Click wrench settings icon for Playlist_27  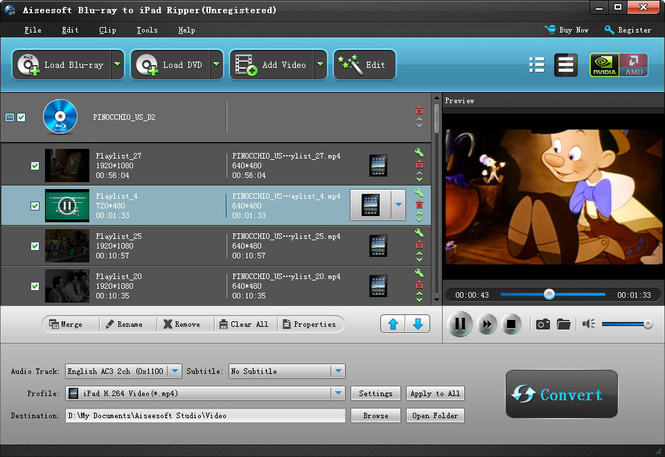[x=419, y=153]
